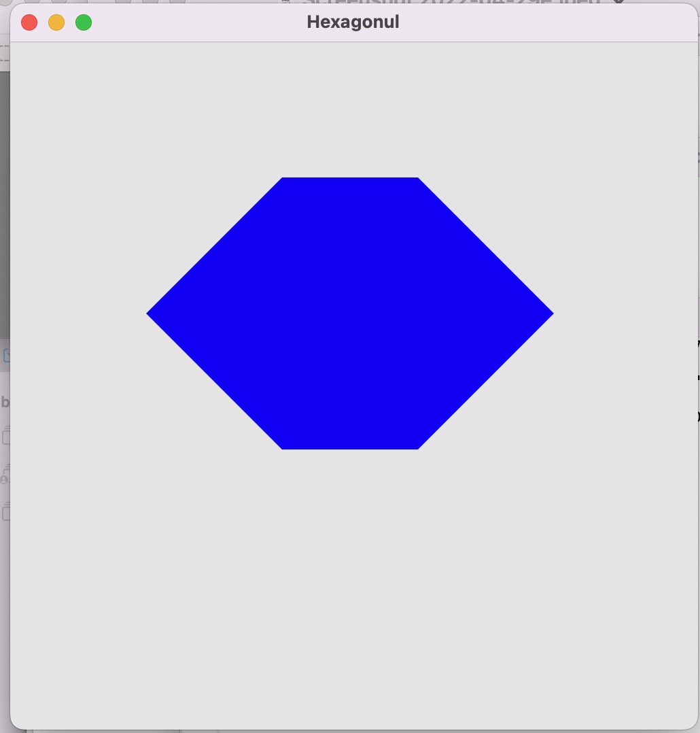Click the hexagon's bottom-right corner

416,447
